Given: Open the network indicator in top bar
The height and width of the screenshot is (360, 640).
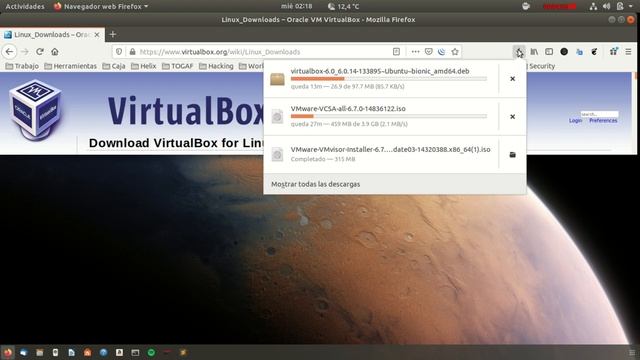Looking at the screenshot, I should [x=593, y=6].
